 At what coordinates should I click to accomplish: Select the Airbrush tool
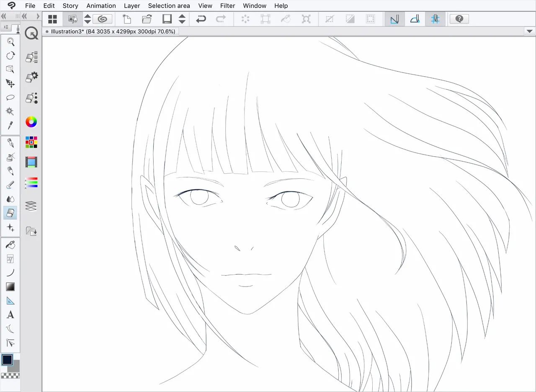(10, 157)
